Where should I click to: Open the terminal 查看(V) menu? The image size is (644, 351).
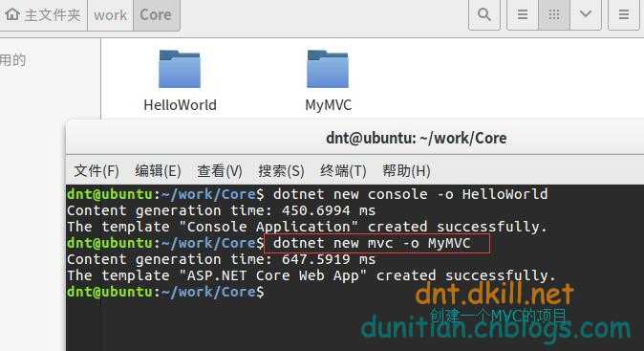220,170
